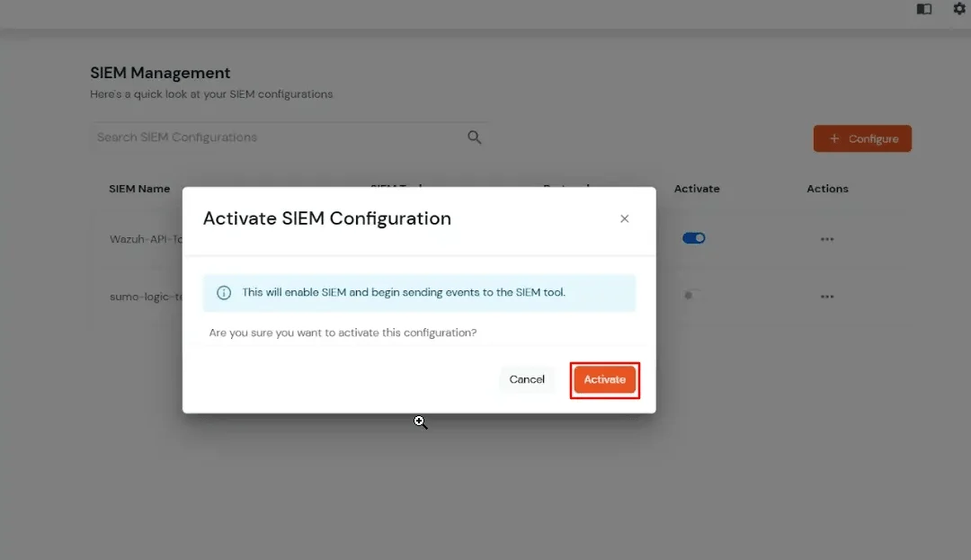Click the Actions column header
Viewport: 971px width, 560px height.
[x=827, y=189]
